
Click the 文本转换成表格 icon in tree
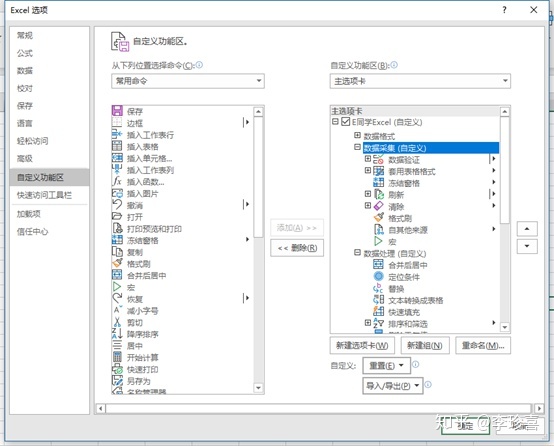pos(378,300)
